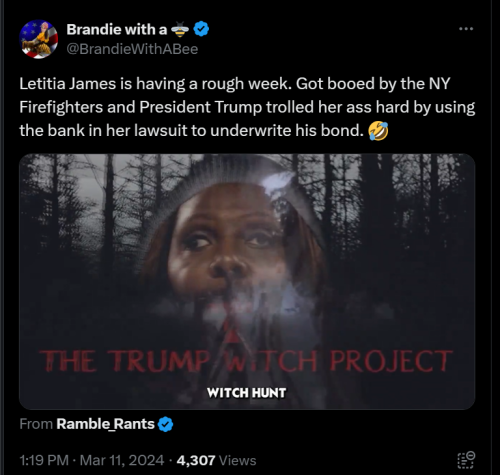Click blue verified badge beside Brandie's name
This screenshot has height=475, width=500.
coord(201,29)
